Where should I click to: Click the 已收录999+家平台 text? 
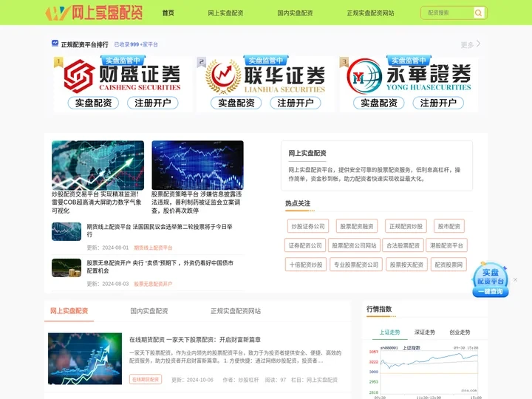point(136,44)
